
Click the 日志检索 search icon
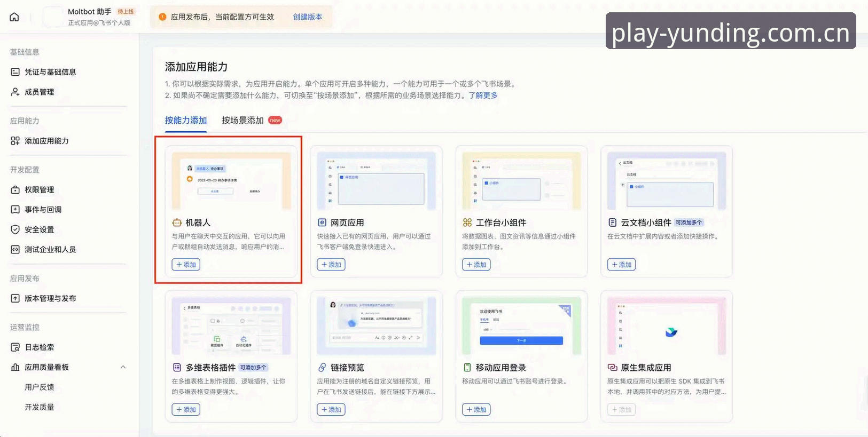pos(15,347)
